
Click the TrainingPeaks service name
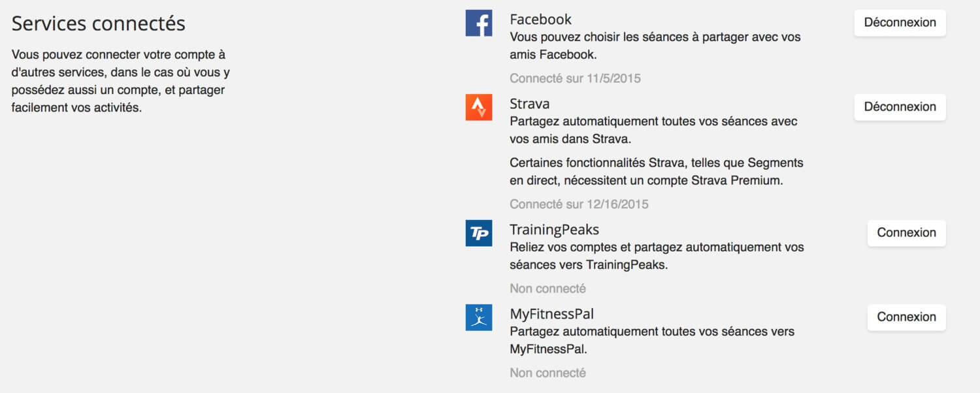tap(554, 230)
